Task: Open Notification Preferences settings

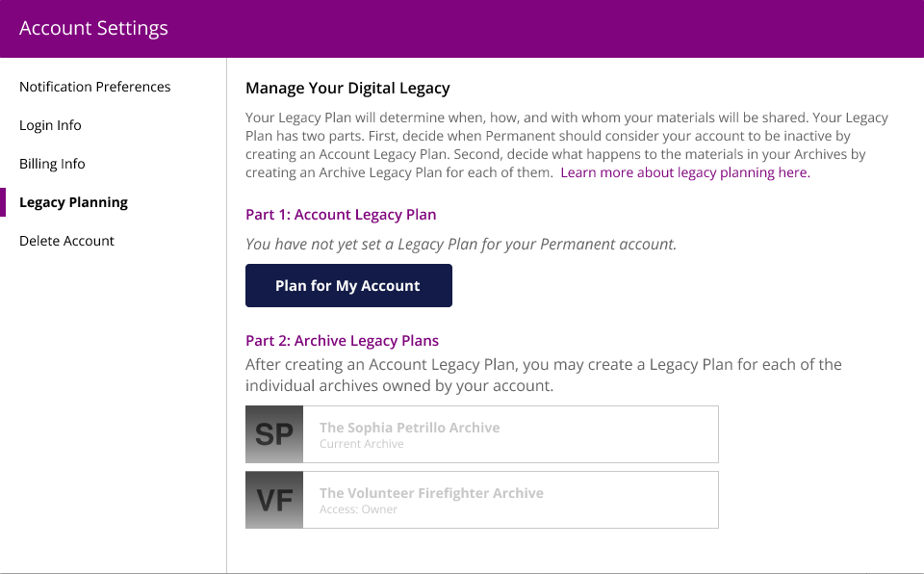Action: tap(94, 87)
